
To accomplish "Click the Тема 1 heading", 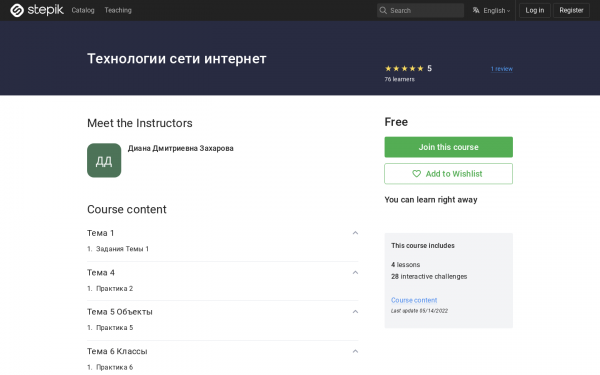I will point(101,233).
